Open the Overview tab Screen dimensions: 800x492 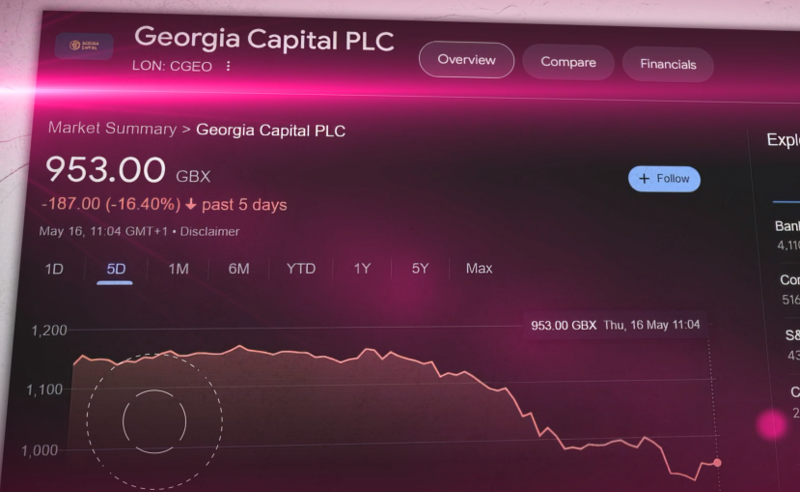(x=466, y=60)
